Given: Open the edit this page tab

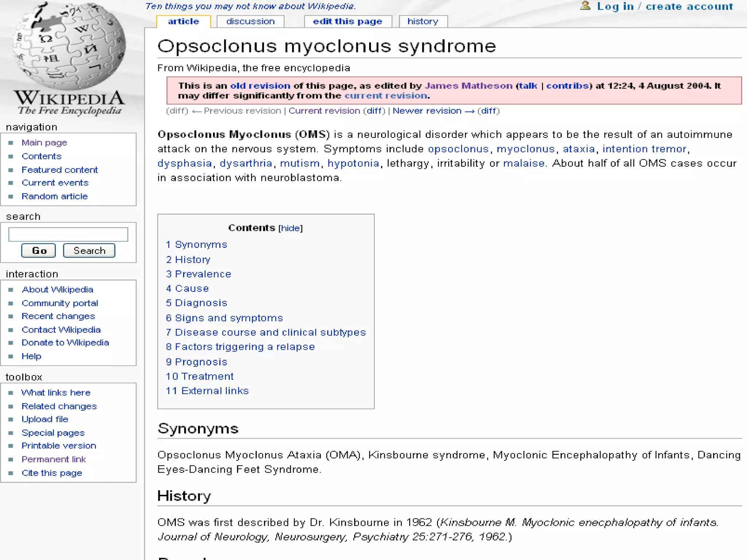Looking at the screenshot, I should click(x=347, y=22).
